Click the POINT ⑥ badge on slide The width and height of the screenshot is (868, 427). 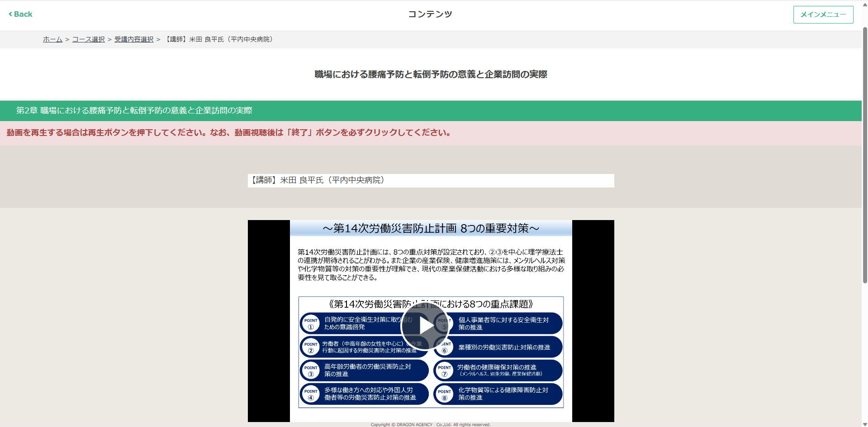coord(445,347)
